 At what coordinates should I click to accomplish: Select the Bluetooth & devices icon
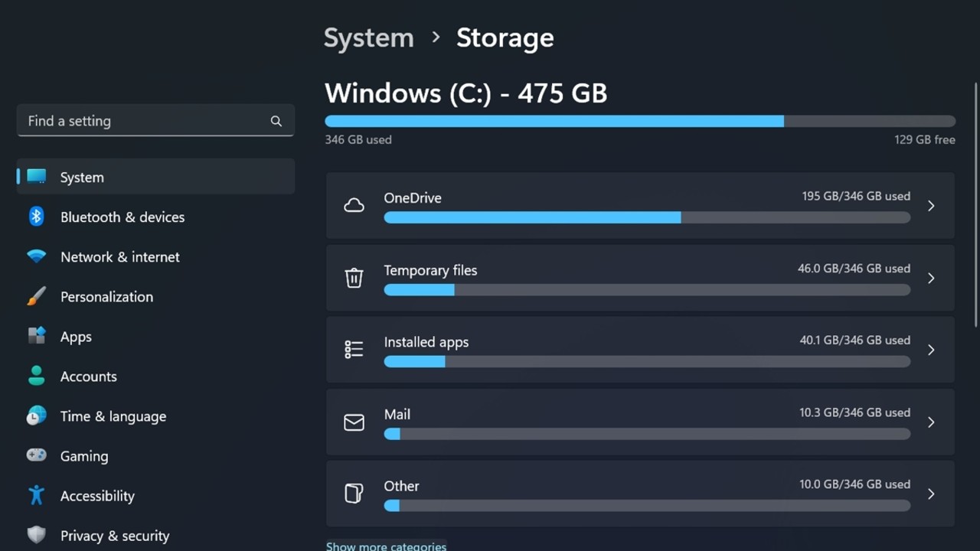(x=36, y=217)
